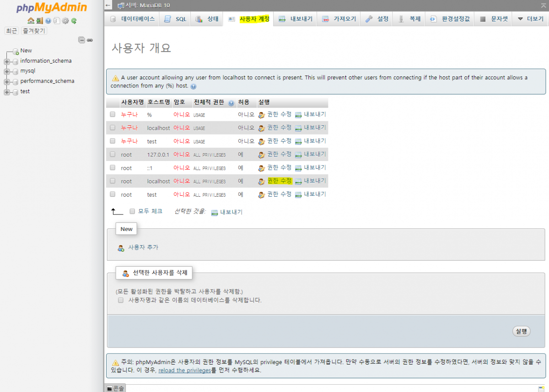Click 내보내기 link for 누구나 localhost row
549x392 pixels.
tap(315, 128)
